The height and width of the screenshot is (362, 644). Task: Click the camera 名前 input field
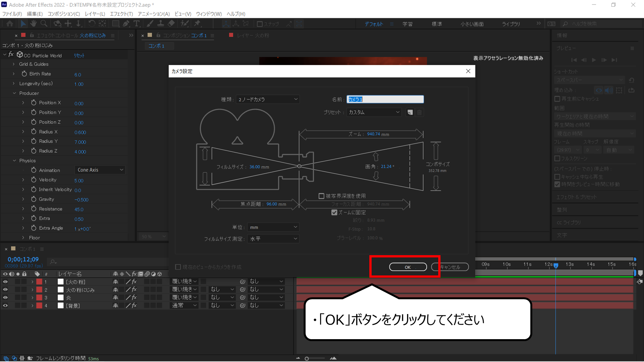[x=385, y=99]
